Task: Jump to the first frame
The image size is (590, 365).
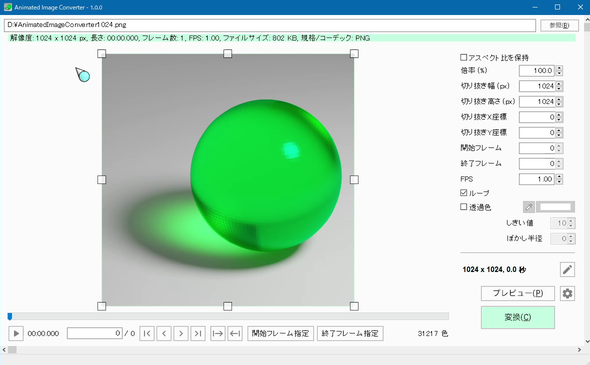Action: click(x=147, y=333)
